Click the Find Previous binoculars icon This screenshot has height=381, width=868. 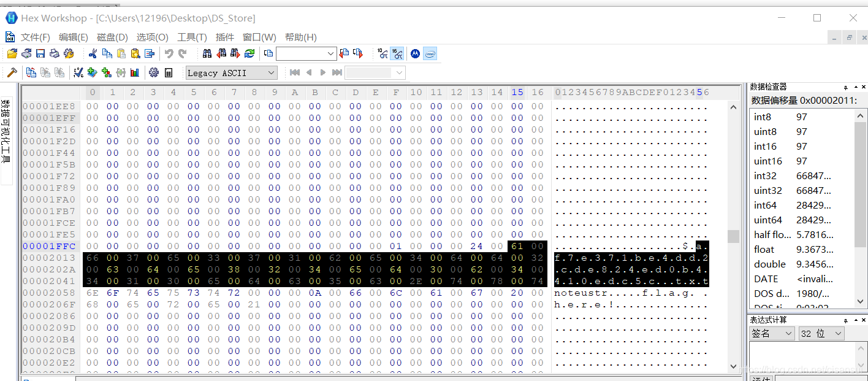coord(221,53)
